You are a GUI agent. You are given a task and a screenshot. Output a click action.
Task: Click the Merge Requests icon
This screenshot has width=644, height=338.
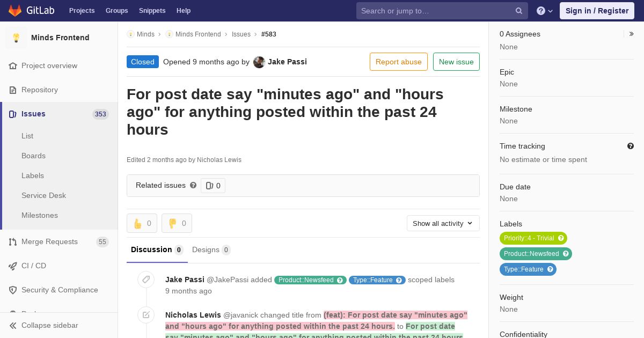13,241
